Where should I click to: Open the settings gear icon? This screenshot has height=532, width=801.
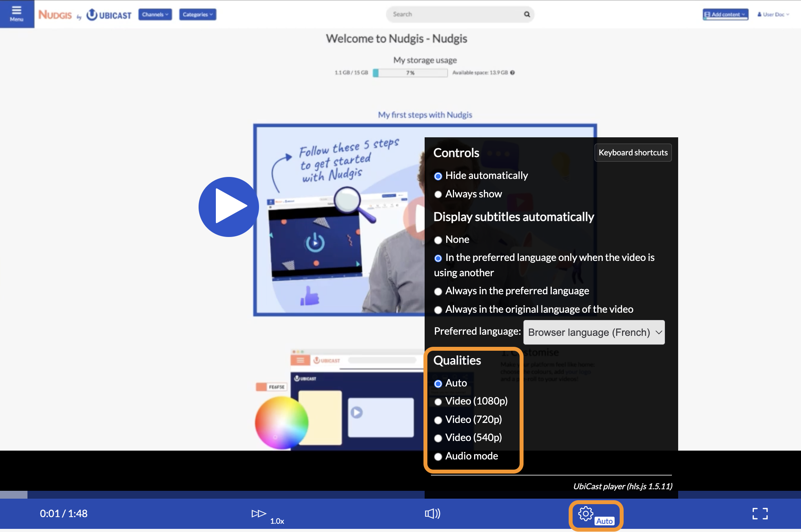pos(586,514)
